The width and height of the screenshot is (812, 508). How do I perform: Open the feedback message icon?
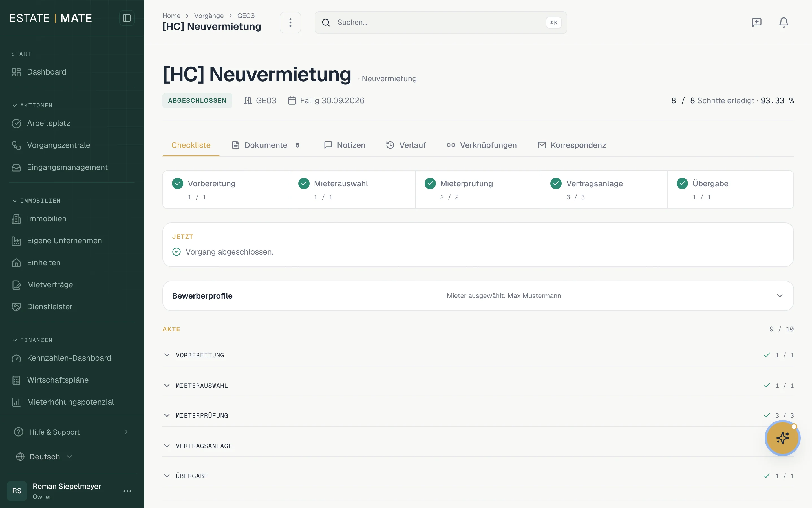[x=756, y=23]
